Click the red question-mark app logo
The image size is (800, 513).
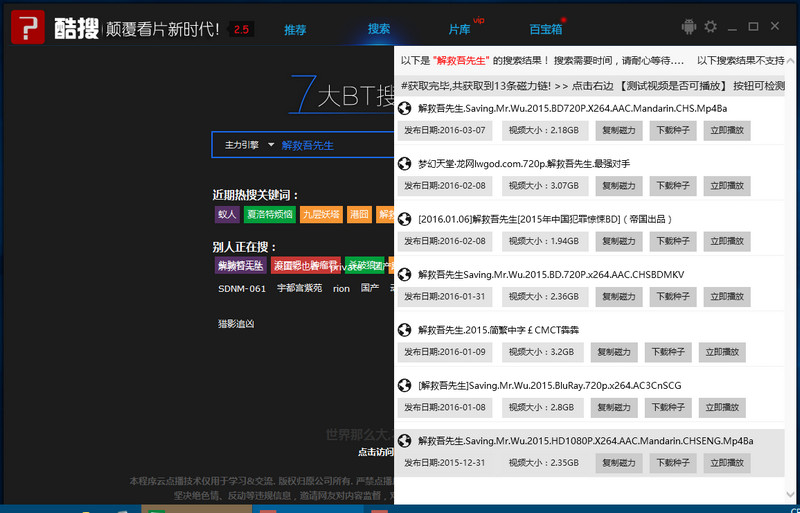pos(28,27)
